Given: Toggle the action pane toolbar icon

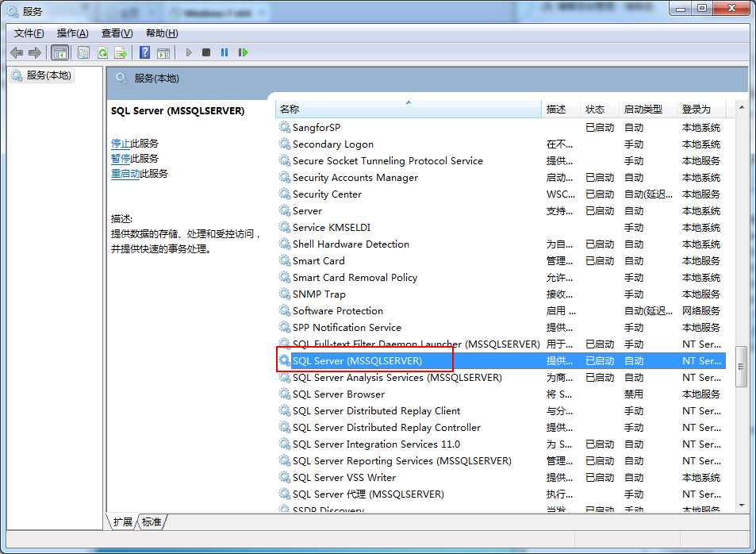Looking at the screenshot, I should (163, 52).
